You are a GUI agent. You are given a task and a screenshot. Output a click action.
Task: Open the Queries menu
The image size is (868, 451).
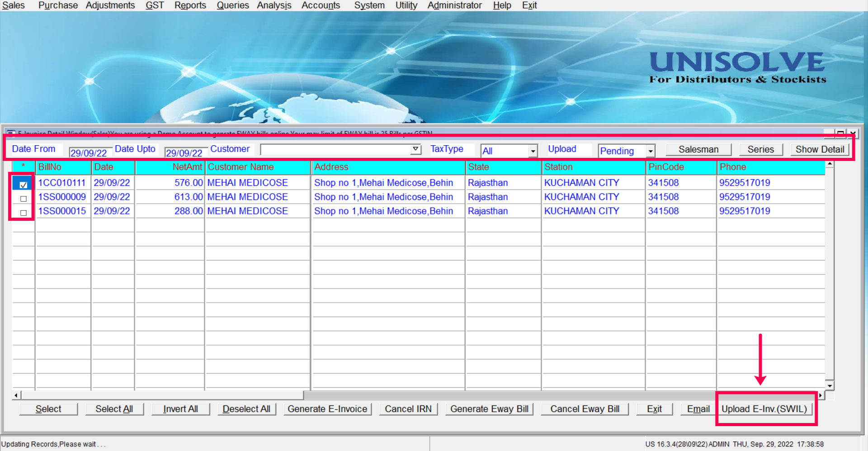pos(233,5)
